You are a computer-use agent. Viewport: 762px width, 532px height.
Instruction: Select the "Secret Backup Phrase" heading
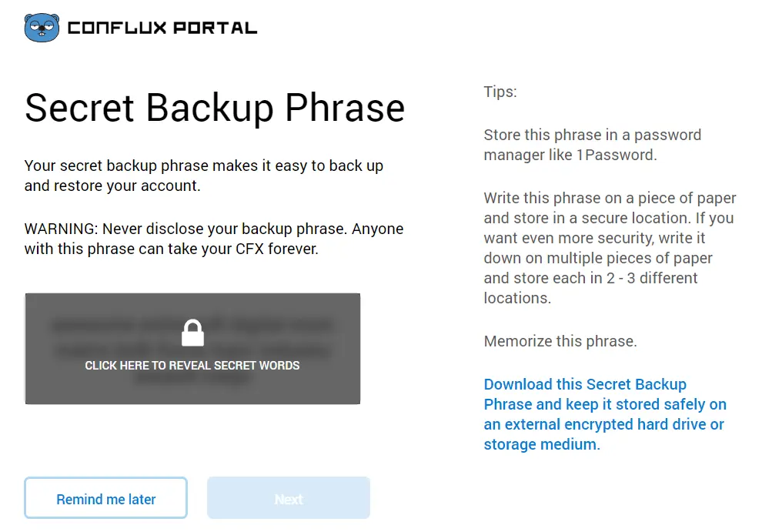click(215, 108)
